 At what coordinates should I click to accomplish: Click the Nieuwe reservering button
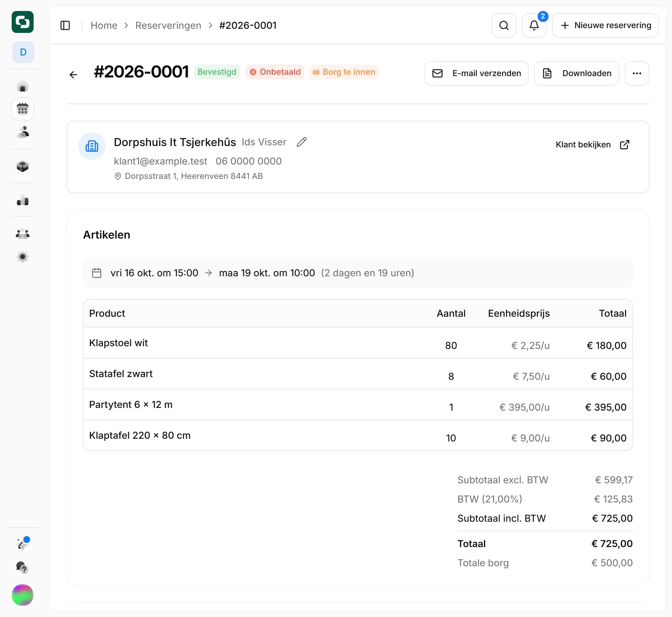point(605,25)
